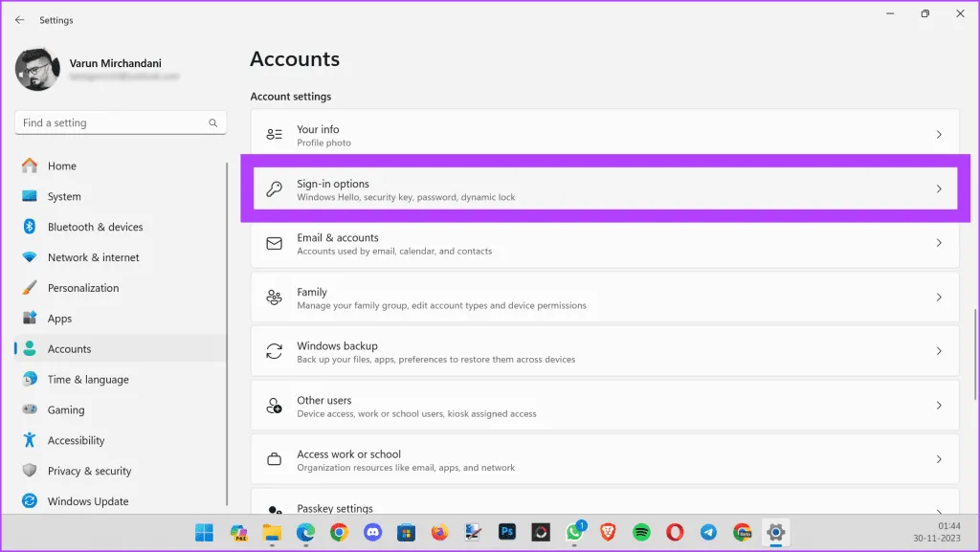Open Photoshop from the taskbar

[x=507, y=532]
